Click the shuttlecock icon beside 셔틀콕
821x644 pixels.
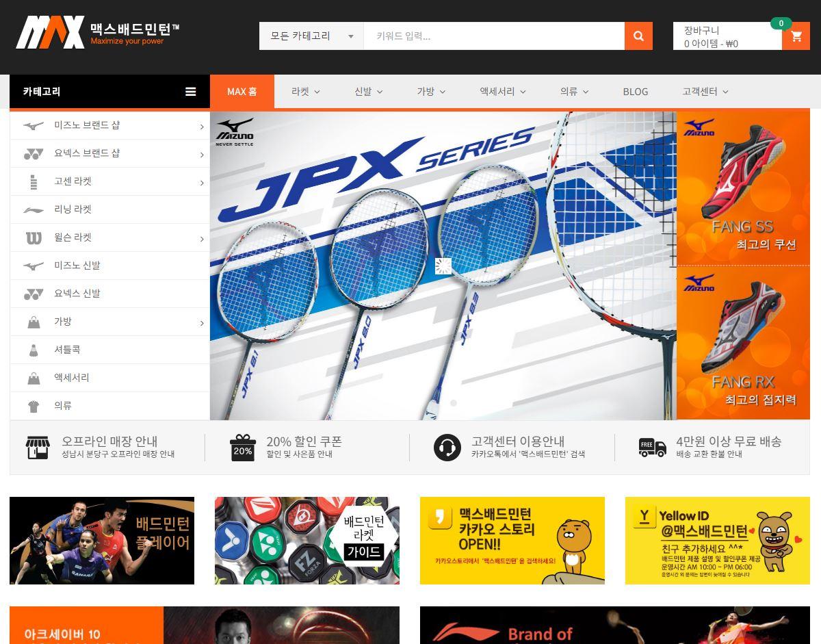coord(34,350)
